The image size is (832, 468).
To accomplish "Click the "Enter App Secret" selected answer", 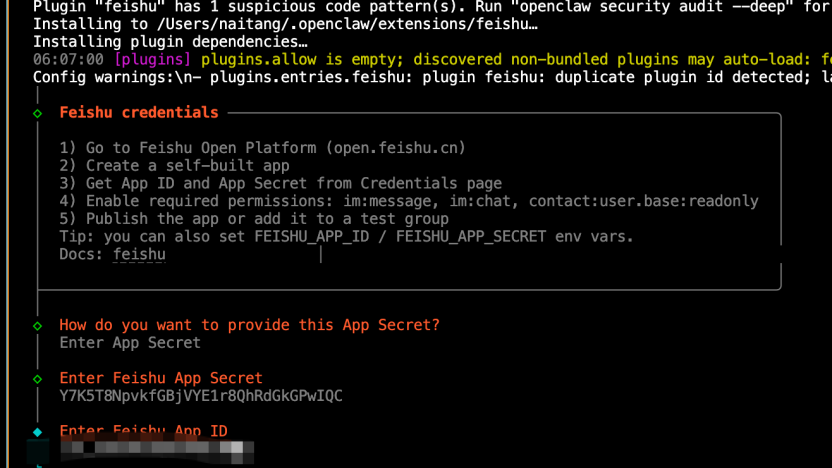I will click(x=130, y=343).
